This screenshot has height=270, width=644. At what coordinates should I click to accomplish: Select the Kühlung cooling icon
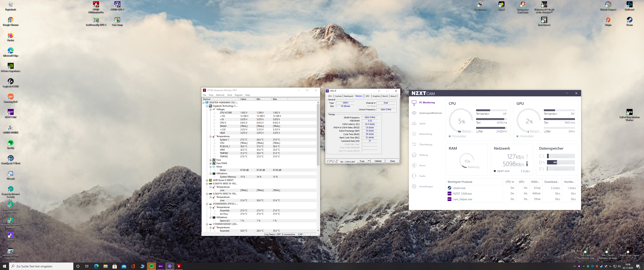pyautogui.click(x=414, y=155)
